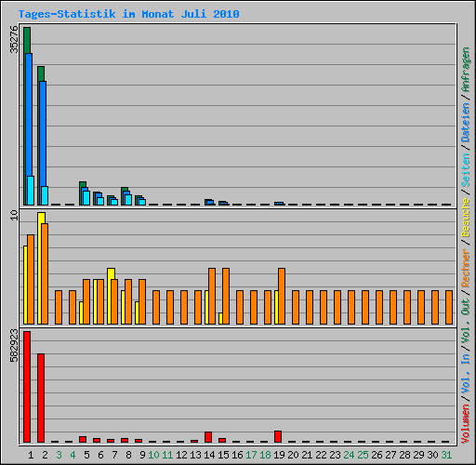Click green day label 24
This screenshot has width=476, height=465.
[x=349, y=455]
